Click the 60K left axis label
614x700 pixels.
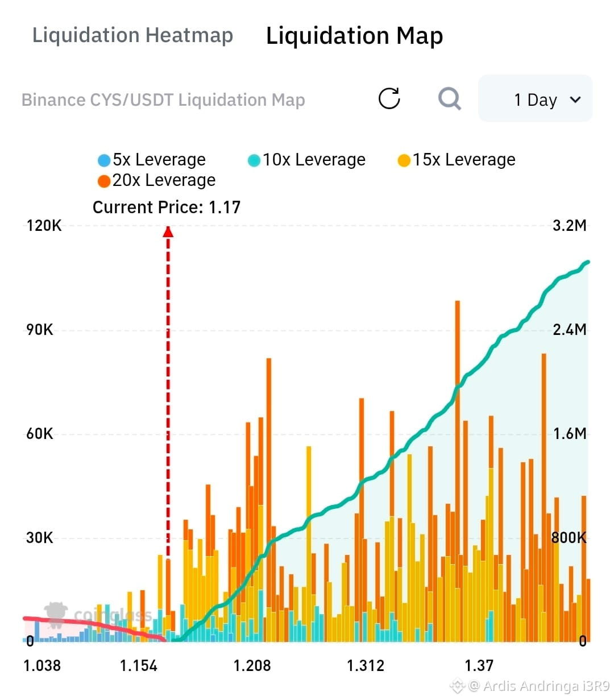40,434
